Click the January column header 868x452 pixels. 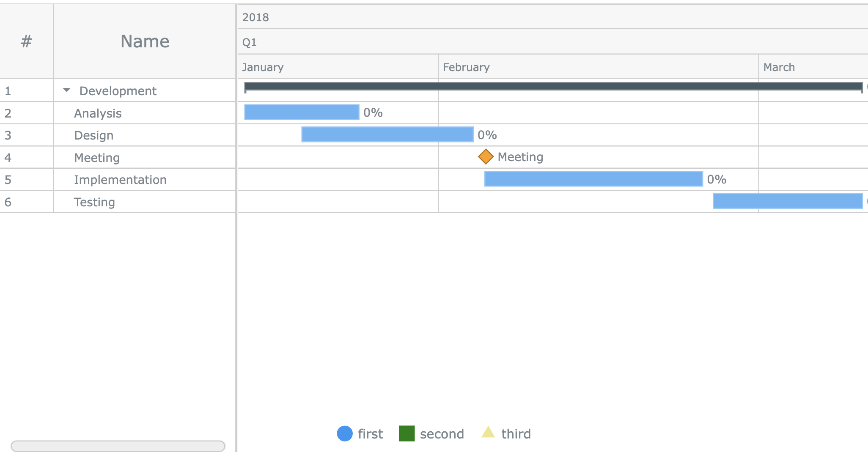tap(263, 67)
